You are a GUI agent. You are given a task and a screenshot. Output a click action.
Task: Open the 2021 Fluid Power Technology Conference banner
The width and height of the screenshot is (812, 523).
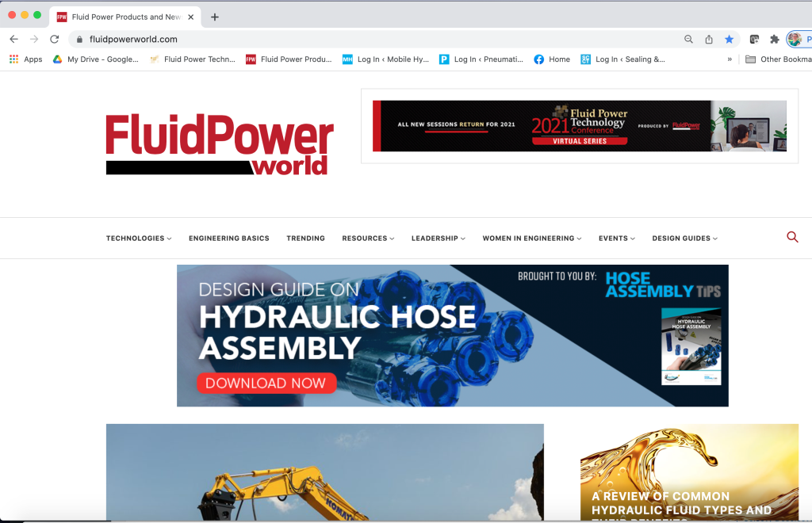[580, 126]
